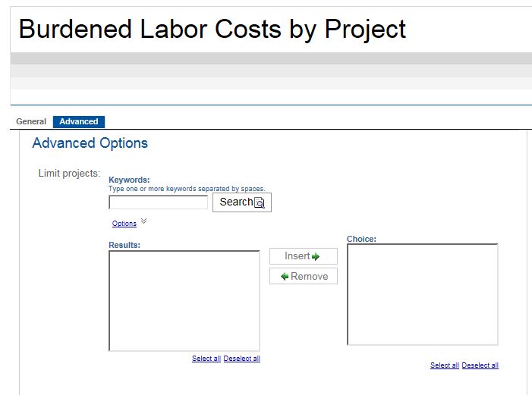Click inside the Results list box
Screen dimensions: 532x395
(184, 300)
